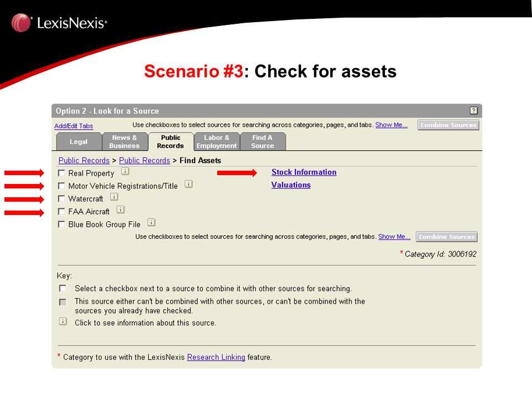This screenshot has height=399, width=532.
Task: Open the help question mark icon
Action: coord(473,111)
